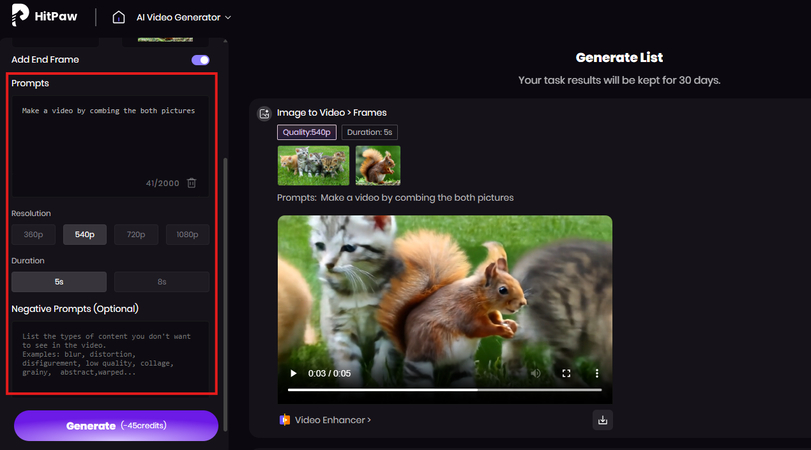Viewport: 811px width, 450px height.
Task: Play the generated video
Action: 293,373
